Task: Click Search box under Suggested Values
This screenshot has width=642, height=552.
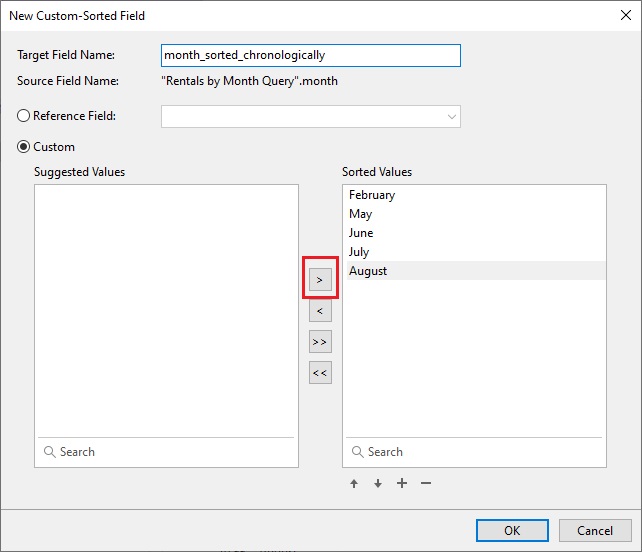Action: coord(166,452)
